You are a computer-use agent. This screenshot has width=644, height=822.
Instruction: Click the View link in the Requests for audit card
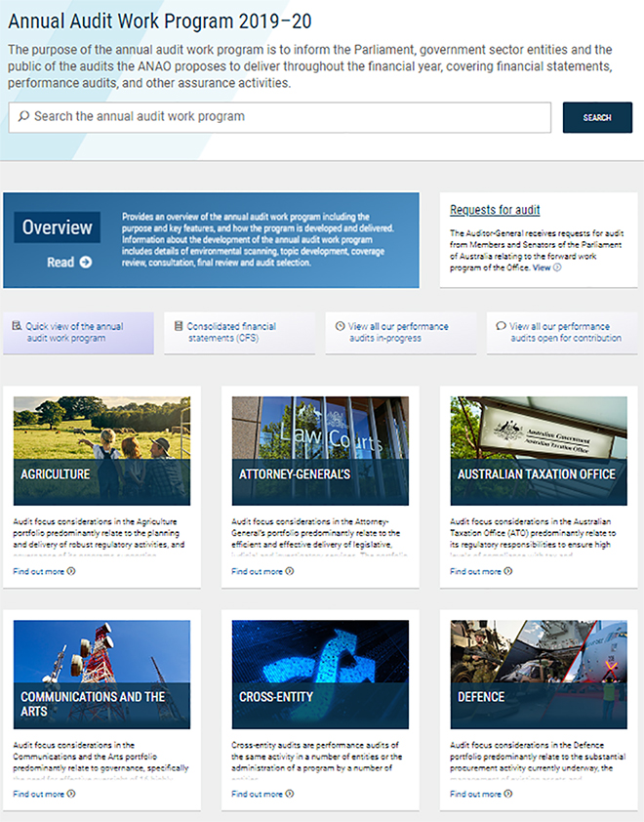[542, 267]
